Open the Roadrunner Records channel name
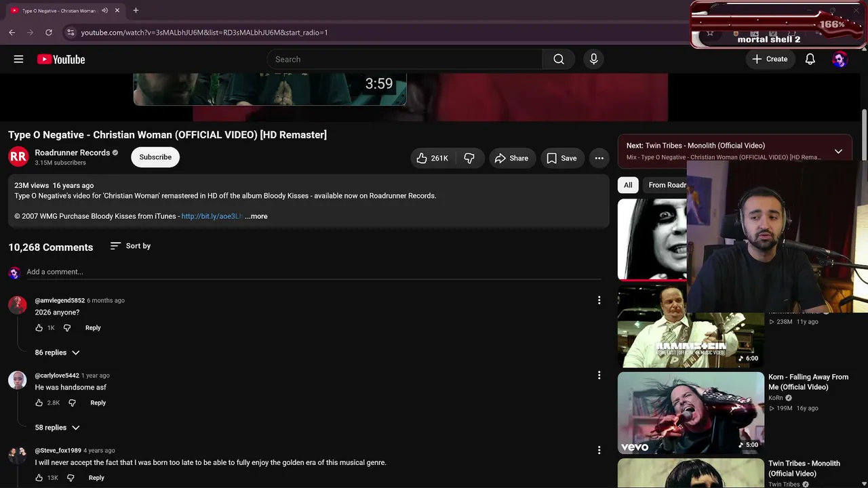Viewport: 868px width, 488px height. pyautogui.click(x=73, y=152)
